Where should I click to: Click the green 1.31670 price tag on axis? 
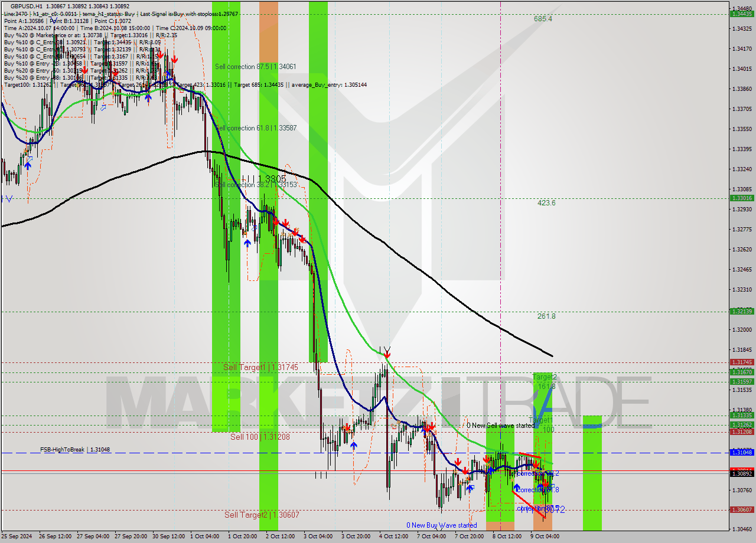point(742,372)
